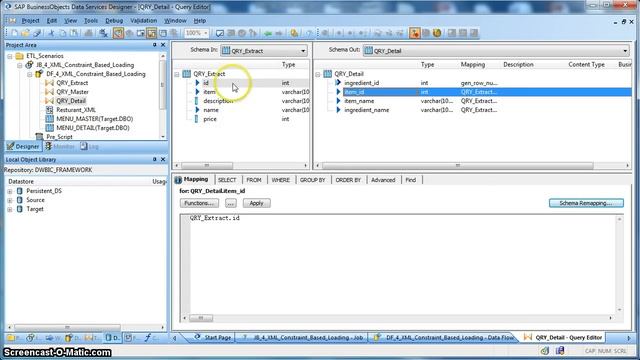
Task: Open the Validation menu
Action: click(143, 20)
